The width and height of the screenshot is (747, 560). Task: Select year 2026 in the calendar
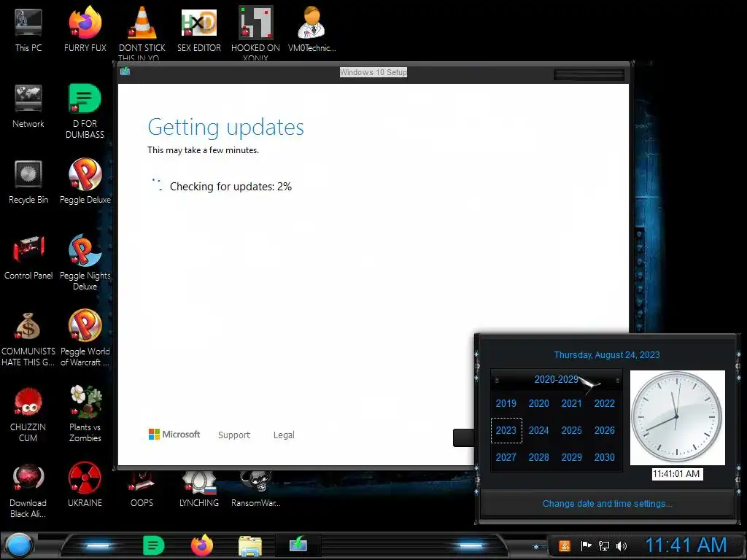605,430
